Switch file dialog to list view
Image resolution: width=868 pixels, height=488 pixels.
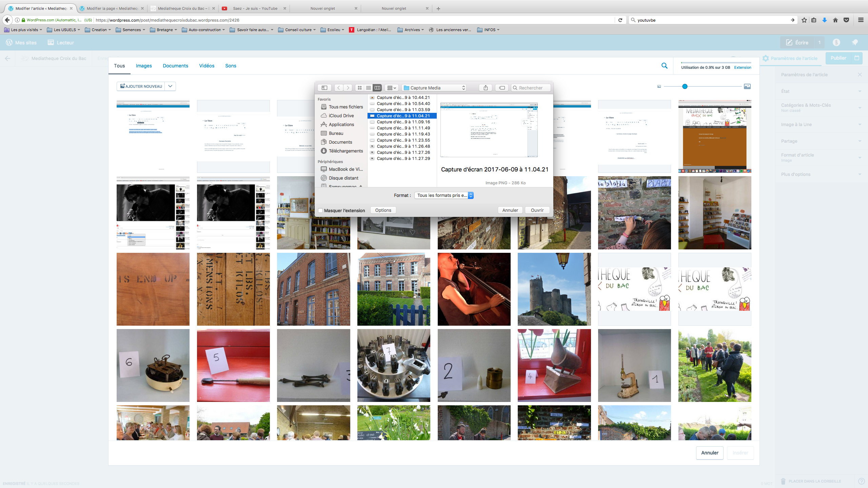369,88
